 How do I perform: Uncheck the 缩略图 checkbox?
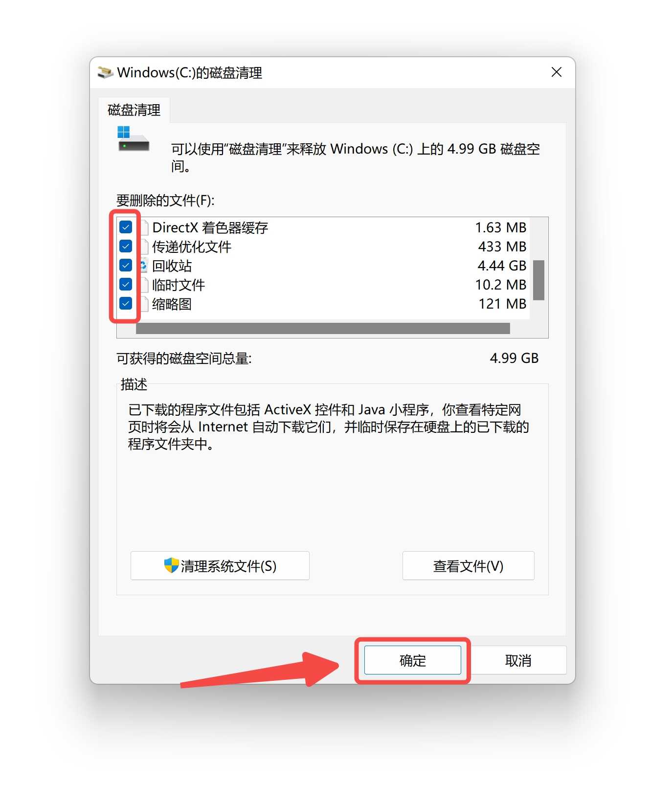click(126, 303)
